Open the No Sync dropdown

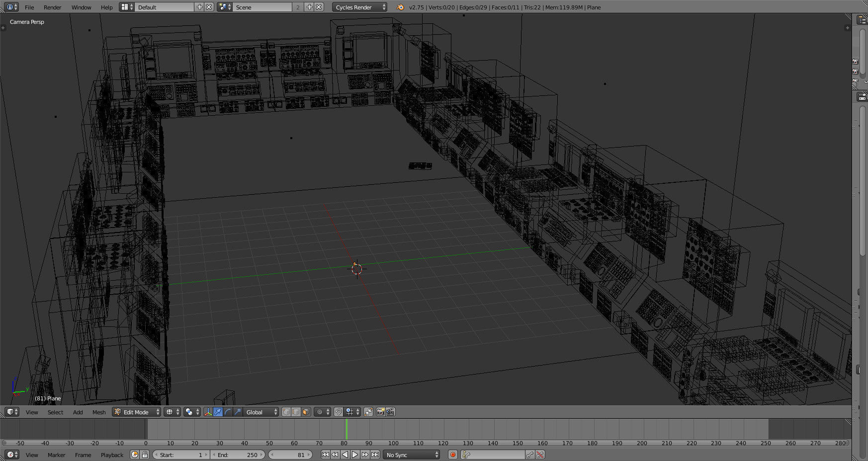(412, 455)
